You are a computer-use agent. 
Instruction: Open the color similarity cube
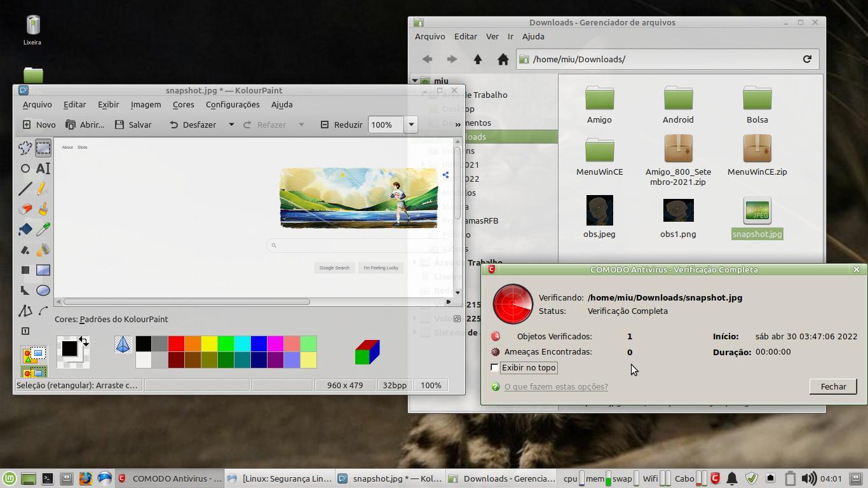[x=367, y=352]
